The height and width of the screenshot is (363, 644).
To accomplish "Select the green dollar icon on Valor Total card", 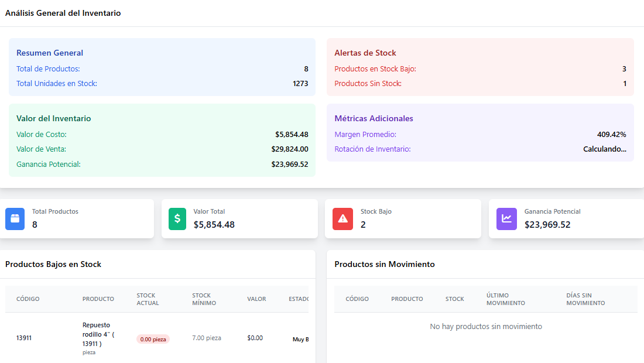I will [x=177, y=218].
